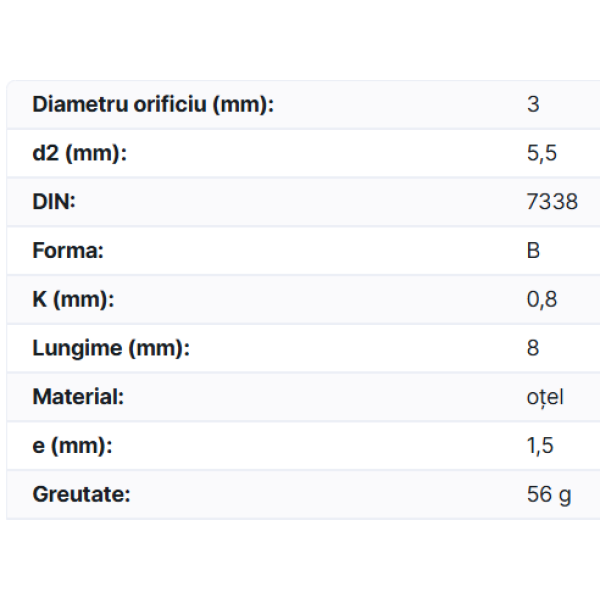
Task: Click the Diametru orificiu (mm) label
Action: [153, 104]
